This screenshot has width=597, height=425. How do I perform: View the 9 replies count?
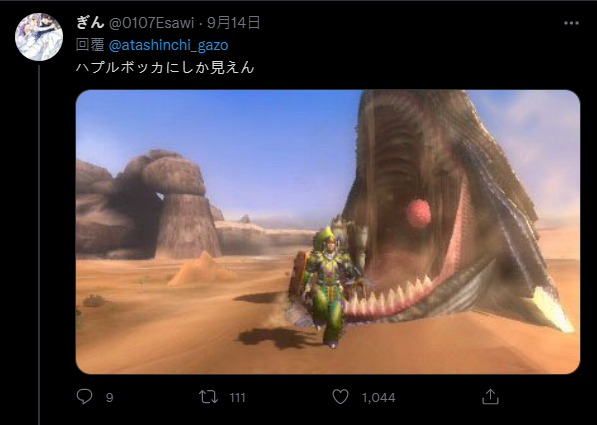point(109,398)
